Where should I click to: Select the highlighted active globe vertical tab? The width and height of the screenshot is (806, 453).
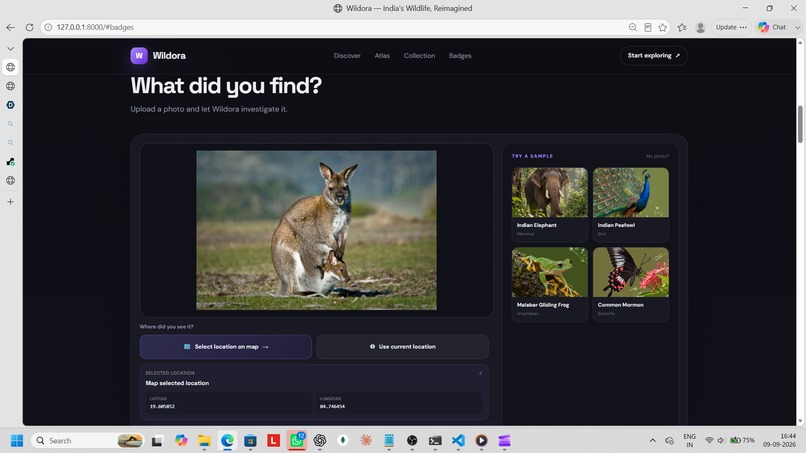tap(10, 67)
